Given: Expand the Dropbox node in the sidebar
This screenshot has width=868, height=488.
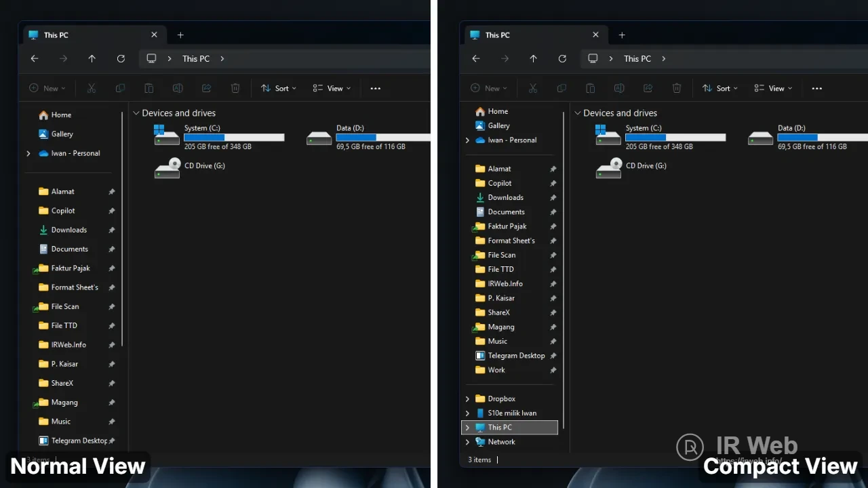Looking at the screenshot, I should coord(467,399).
